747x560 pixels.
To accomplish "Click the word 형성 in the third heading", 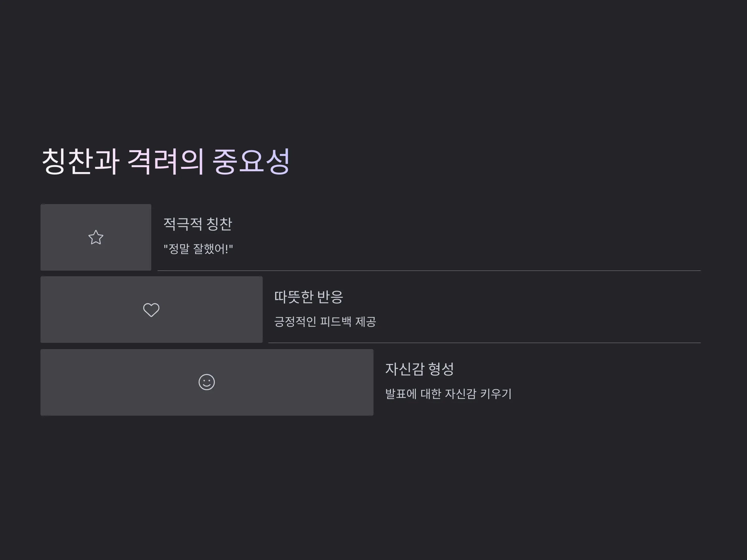I will [x=441, y=369].
